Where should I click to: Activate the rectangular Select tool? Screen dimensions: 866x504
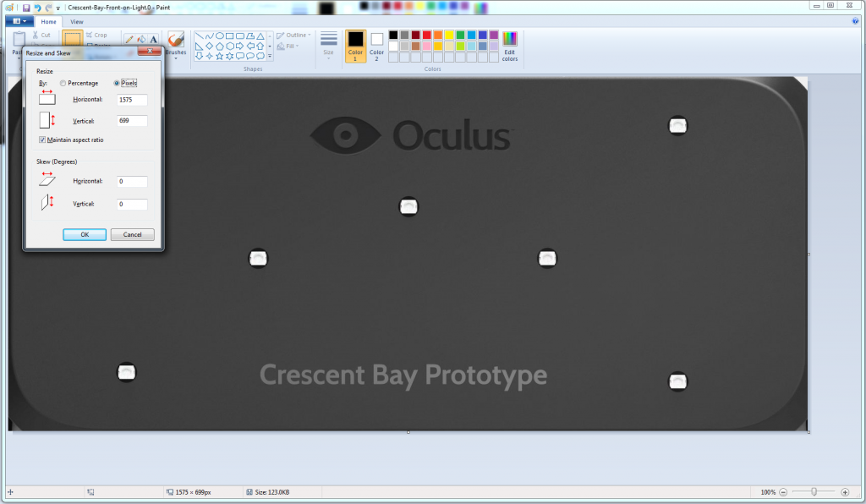(73, 39)
